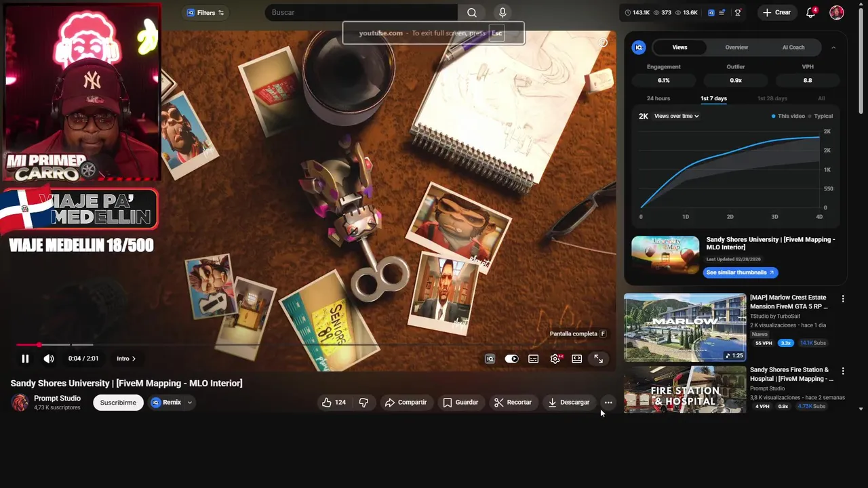Viewport: 868px width, 488px height.
Task: Click the Esc key hint in fullscreen notice
Action: (x=497, y=33)
